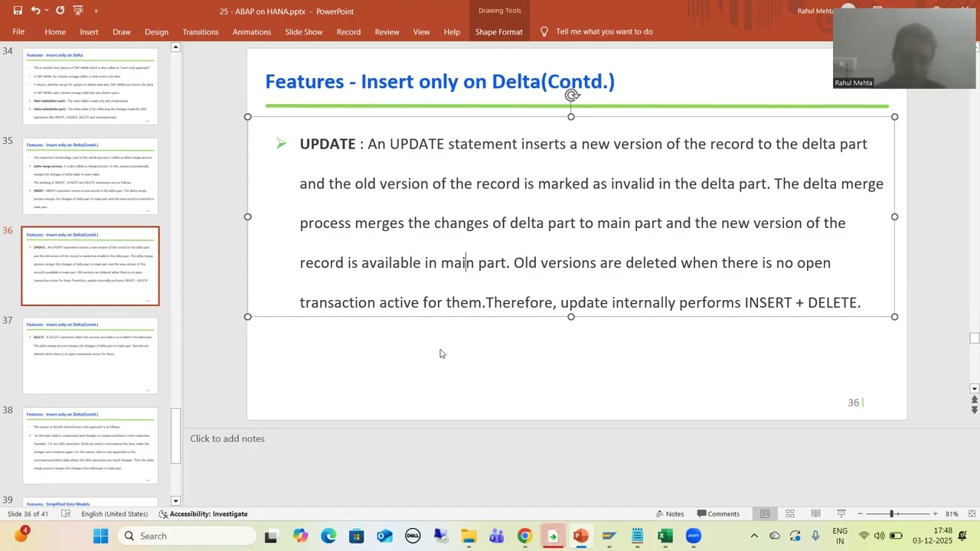Image resolution: width=980 pixels, height=551 pixels.
Task: Open Outlook from taskbar
Action: 384,536
